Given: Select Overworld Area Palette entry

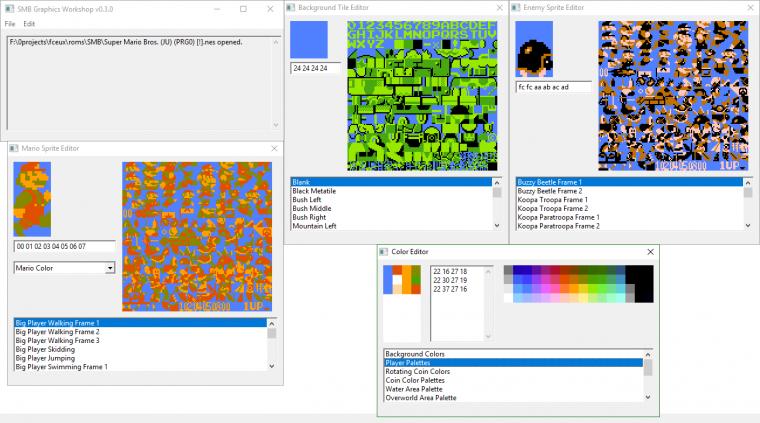Looking at the screenshot, I should 513,397.
